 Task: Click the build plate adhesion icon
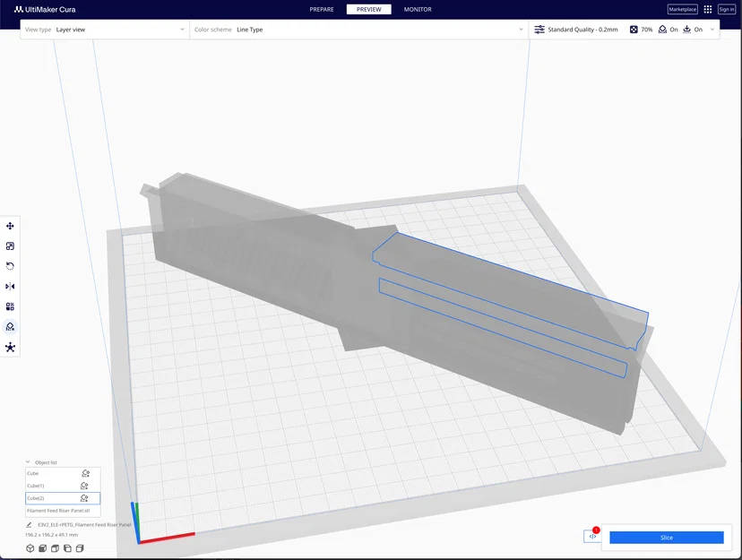pos(687,30)
